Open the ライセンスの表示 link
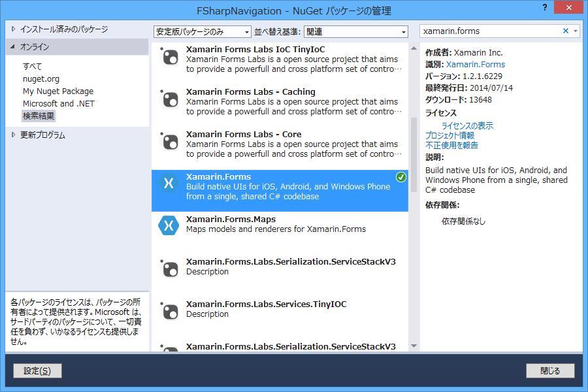 point(467,125)
